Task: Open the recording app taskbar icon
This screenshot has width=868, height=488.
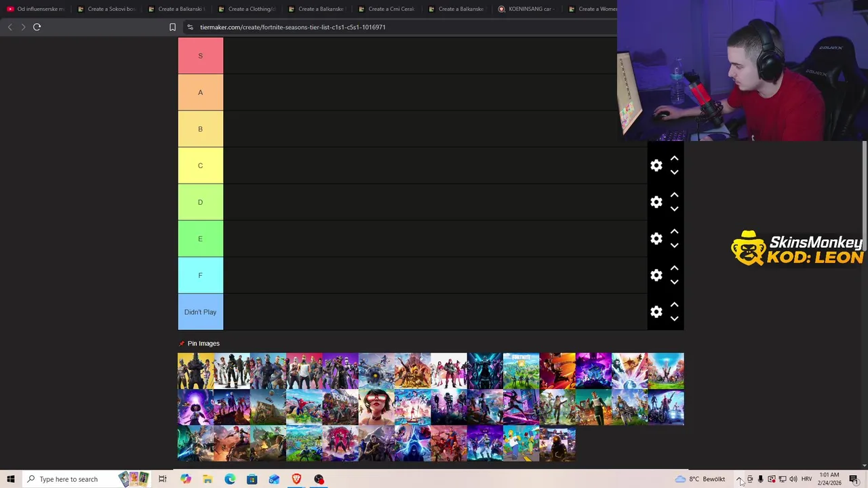Action: (x=319, y=479)
